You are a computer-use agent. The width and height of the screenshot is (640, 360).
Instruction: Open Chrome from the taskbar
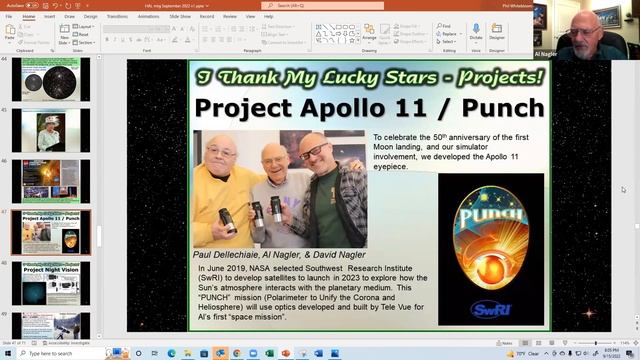[x=237, y=353]
